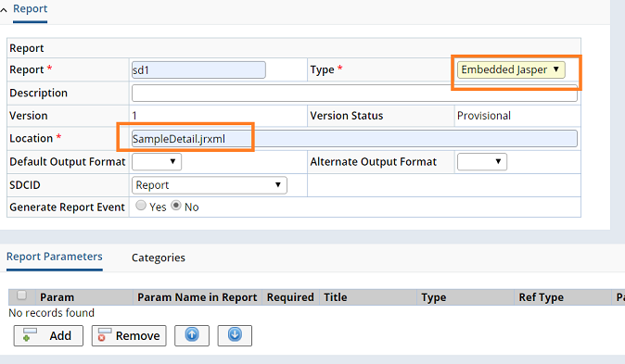Click the Param Name in Report column header
This screenshot has height=364, width=625.
(198, 297)
